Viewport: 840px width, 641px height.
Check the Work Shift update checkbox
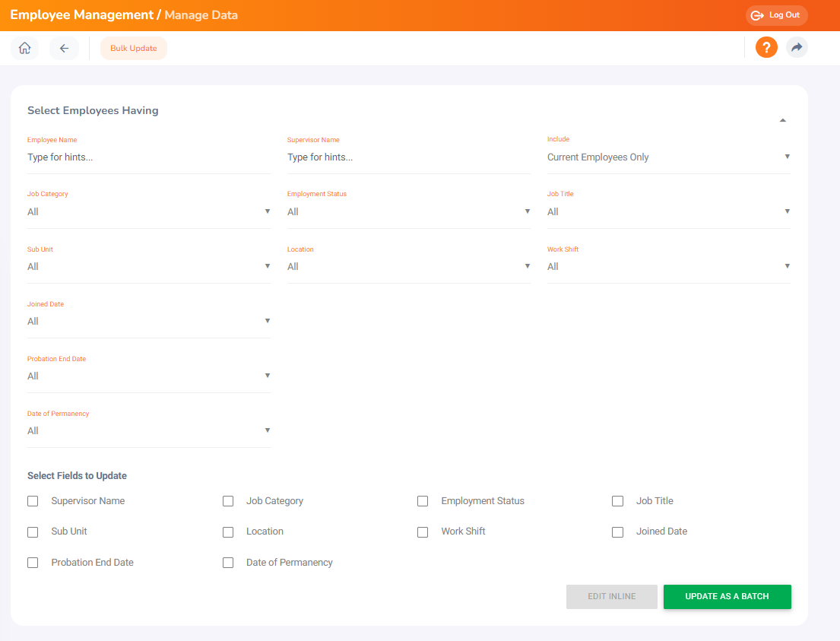tap(423, 532)
